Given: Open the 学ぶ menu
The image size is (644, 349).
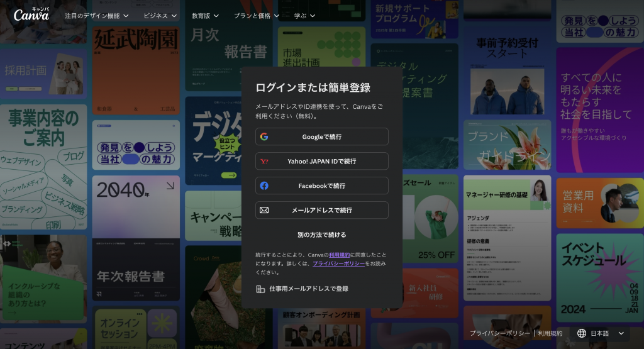Looking at the screenshot, I should [305, 16].
